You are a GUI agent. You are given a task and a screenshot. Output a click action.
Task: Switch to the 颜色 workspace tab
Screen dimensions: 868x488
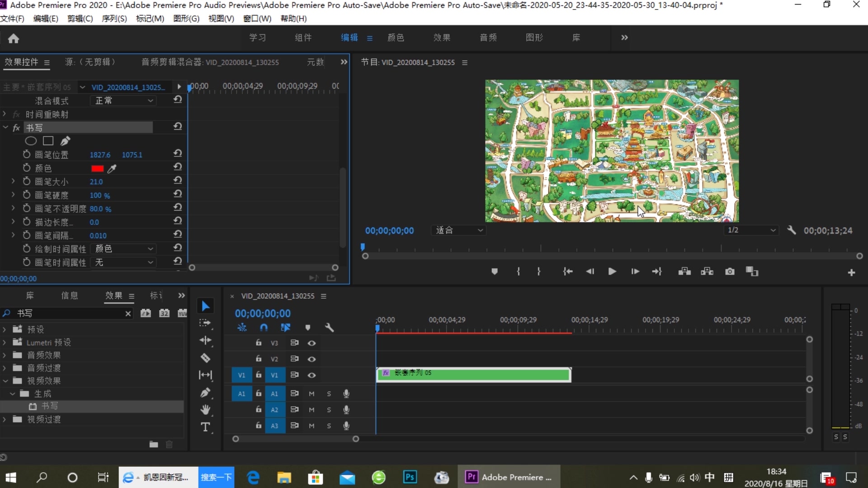coord(396,38)
